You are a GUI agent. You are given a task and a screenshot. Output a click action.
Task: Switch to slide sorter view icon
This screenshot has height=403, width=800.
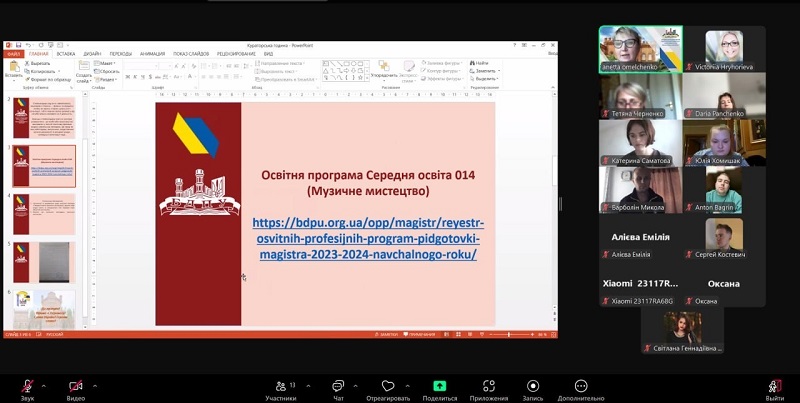pyautogui.click(x=458, y=335)
